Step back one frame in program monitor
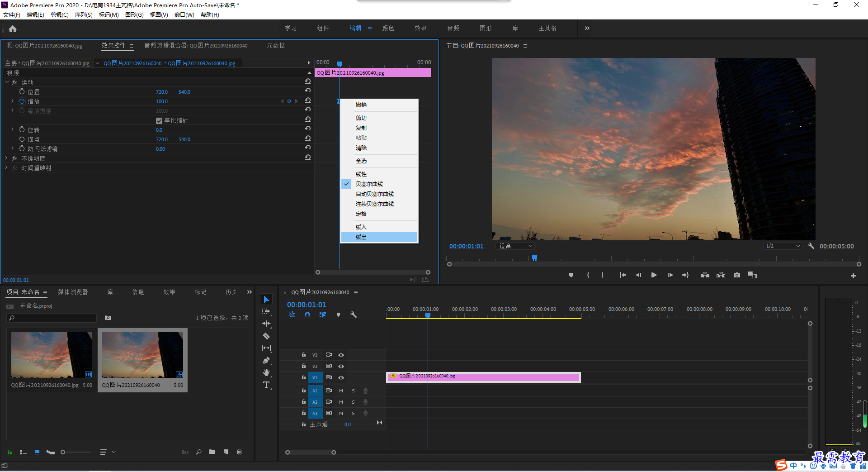868x472 pixels. coord(638,275)
